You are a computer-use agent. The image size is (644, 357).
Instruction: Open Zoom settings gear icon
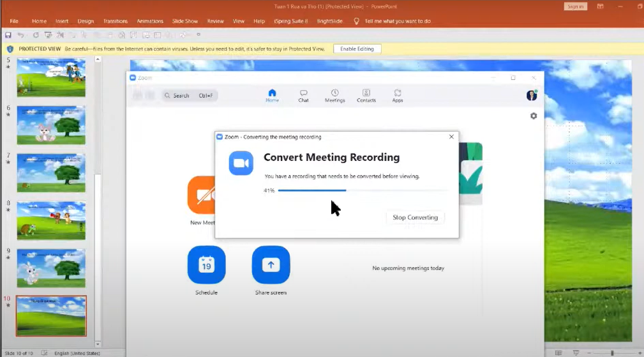point(534,116)
